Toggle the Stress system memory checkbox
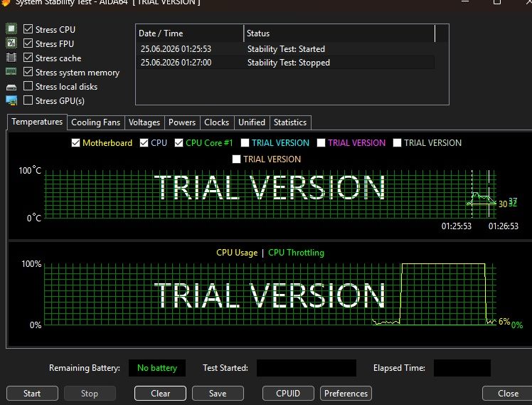Image resolution: width=532 pixels, height=405 pixels. click(x=28, y=72)
